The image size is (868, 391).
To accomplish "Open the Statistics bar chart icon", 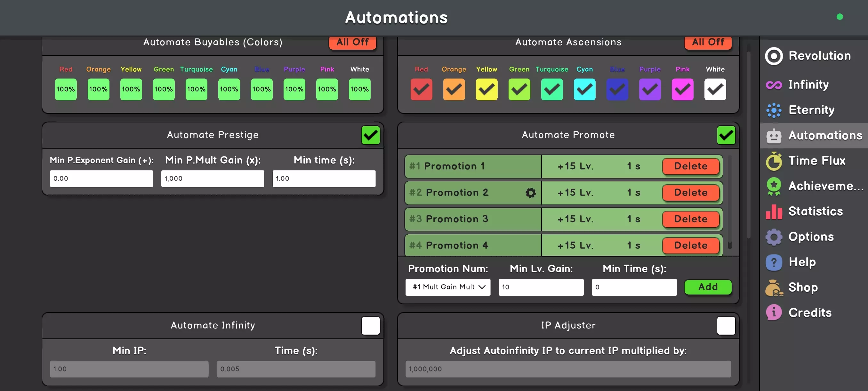I will [x=774, y=212].
